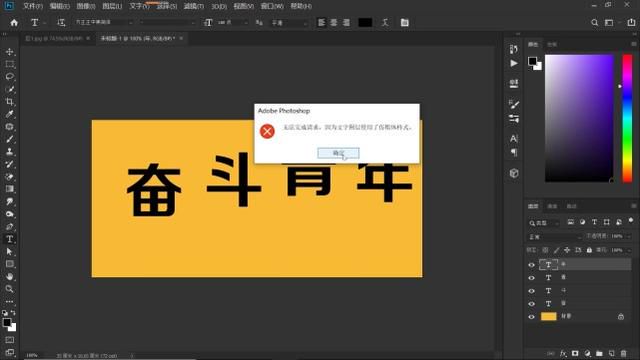Click the Add layer mask icon
Screen dimensions: 640x360
point(575,353)
